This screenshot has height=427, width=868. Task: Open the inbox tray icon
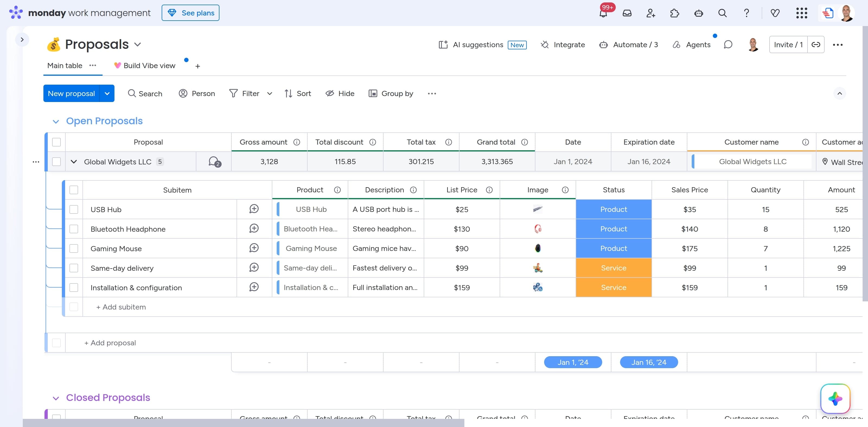627,13
